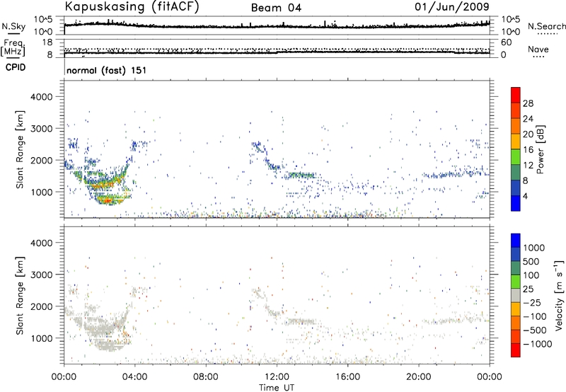Click the '500' value on the Velocity colorbar
Screen dimensions: 566x392
coord(531,262)
